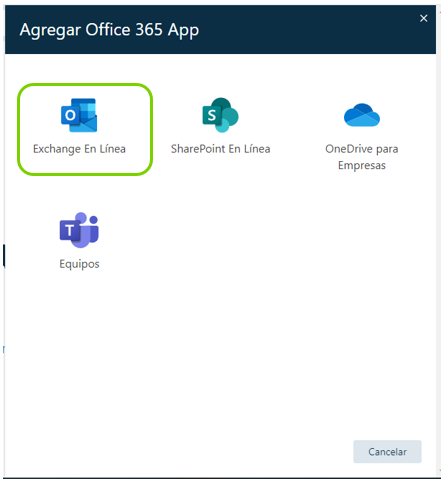This screenshot has height=485, width=446.
Task: Click the people figures on Teams icon
Action: tap(88, 229)
